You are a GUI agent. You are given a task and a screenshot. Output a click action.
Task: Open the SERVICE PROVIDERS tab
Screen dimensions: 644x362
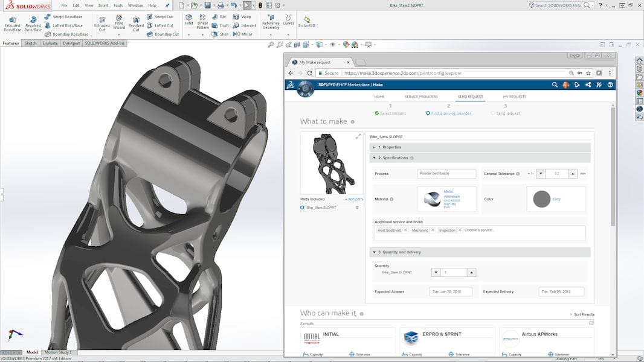(x=421, y=97)
